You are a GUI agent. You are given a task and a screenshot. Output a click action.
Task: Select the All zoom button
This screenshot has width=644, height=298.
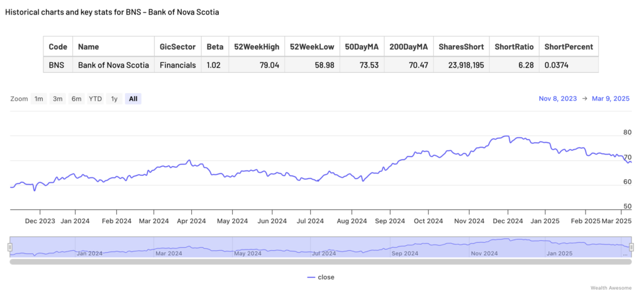point(133,99)
